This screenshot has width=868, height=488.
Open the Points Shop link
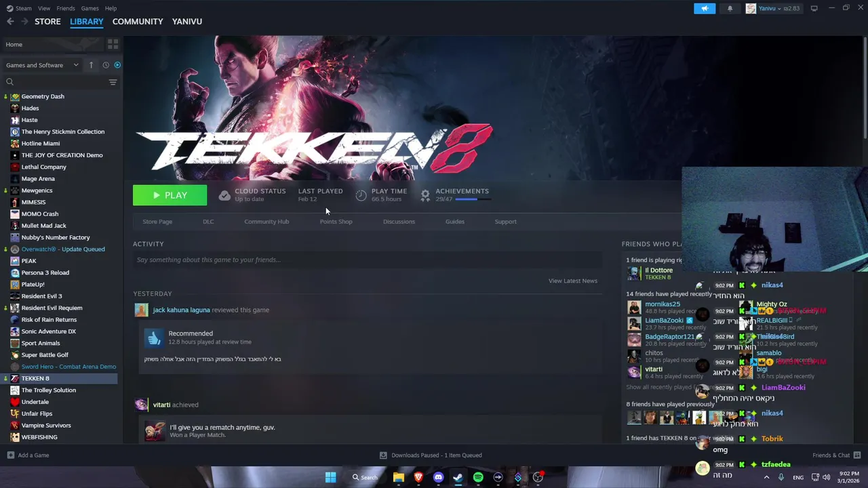click(336, 222)
